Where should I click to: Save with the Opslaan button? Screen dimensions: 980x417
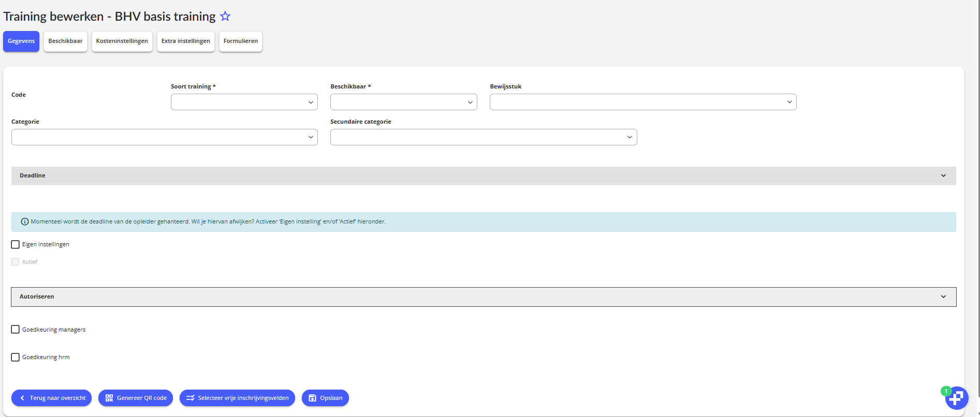[x=326, y=398]
